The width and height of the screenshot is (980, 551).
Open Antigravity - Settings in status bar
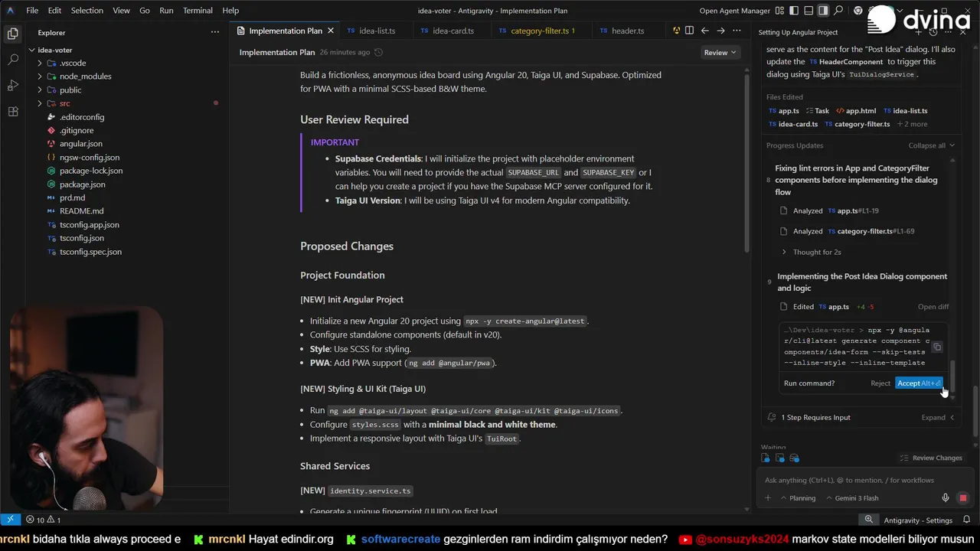point(918,520)
